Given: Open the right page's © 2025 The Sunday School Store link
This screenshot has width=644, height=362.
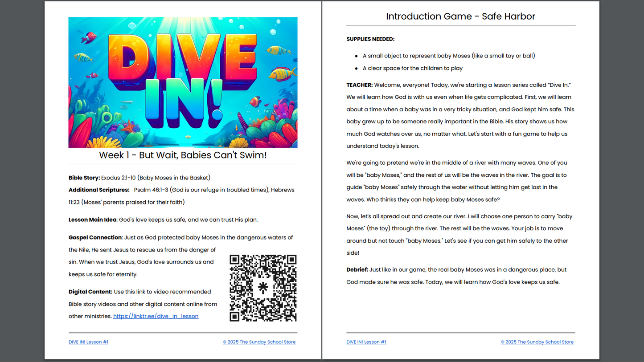Looking at the screenshot, I should tap(537, 342).
